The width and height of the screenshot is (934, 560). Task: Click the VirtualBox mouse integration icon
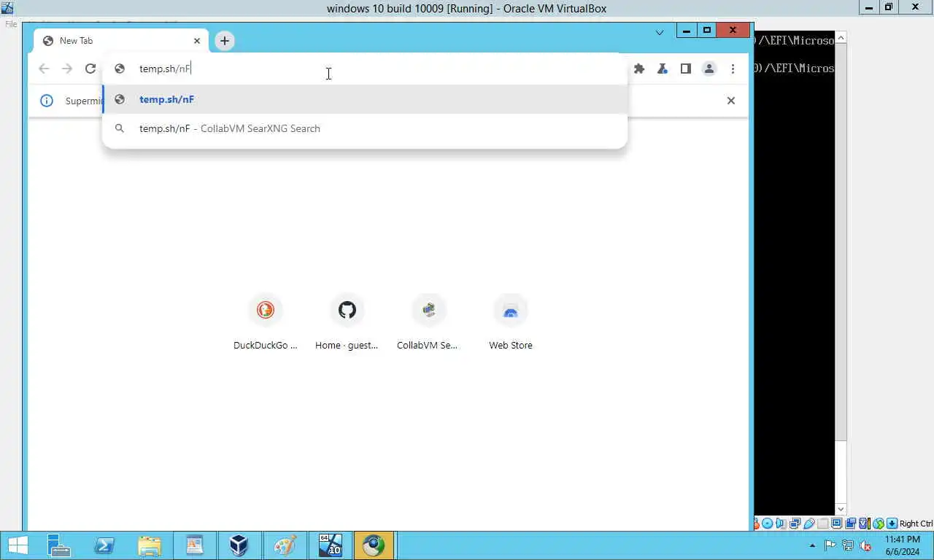(x=879, y=524)
